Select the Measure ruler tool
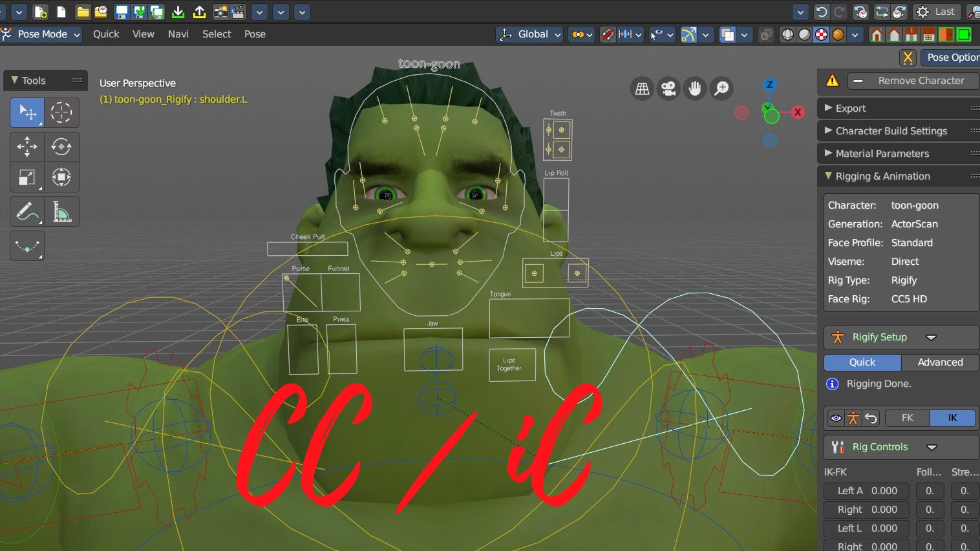 [61, 212]
